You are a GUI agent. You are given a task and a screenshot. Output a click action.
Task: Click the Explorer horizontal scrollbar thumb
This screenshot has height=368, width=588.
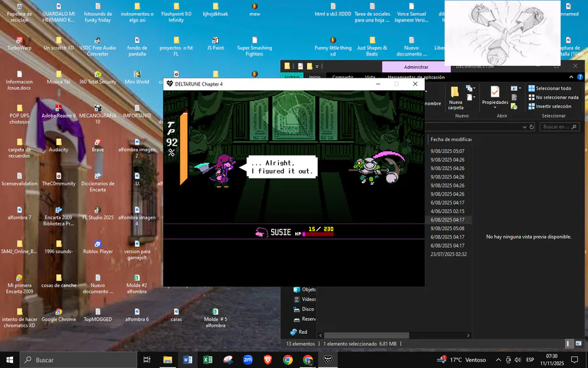[367, 335]
